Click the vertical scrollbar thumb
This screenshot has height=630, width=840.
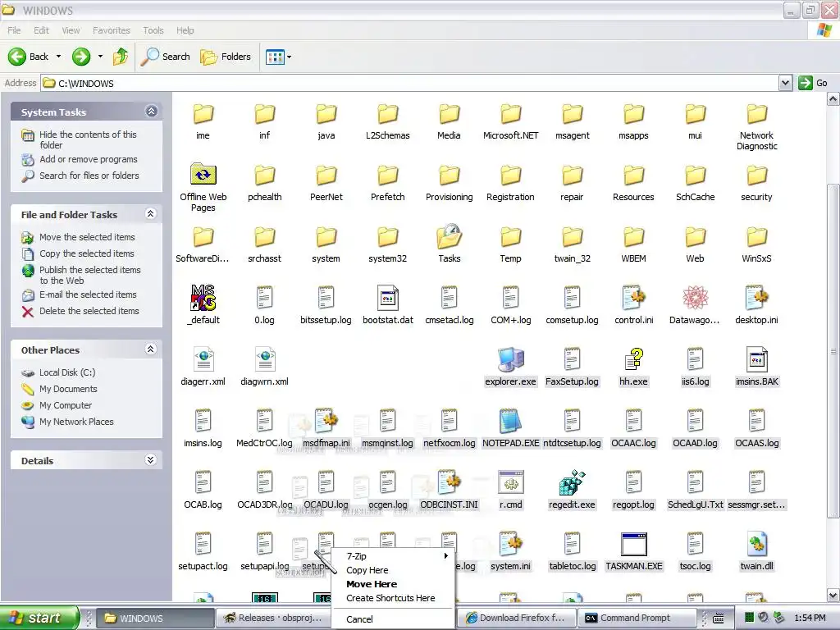833,351
